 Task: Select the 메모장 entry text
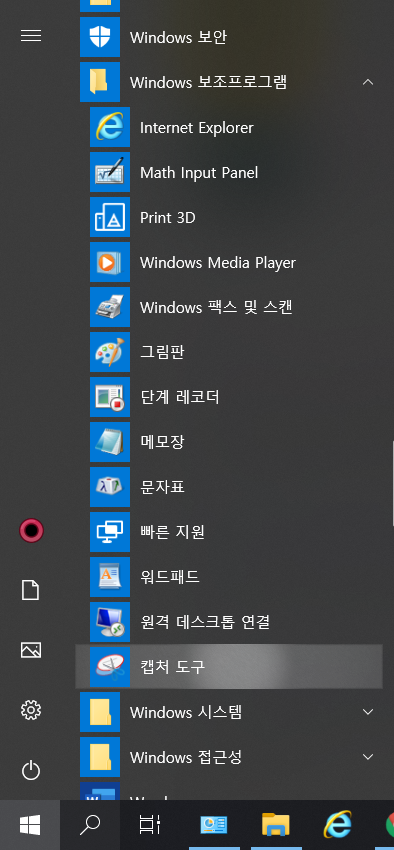coord(162,442)
